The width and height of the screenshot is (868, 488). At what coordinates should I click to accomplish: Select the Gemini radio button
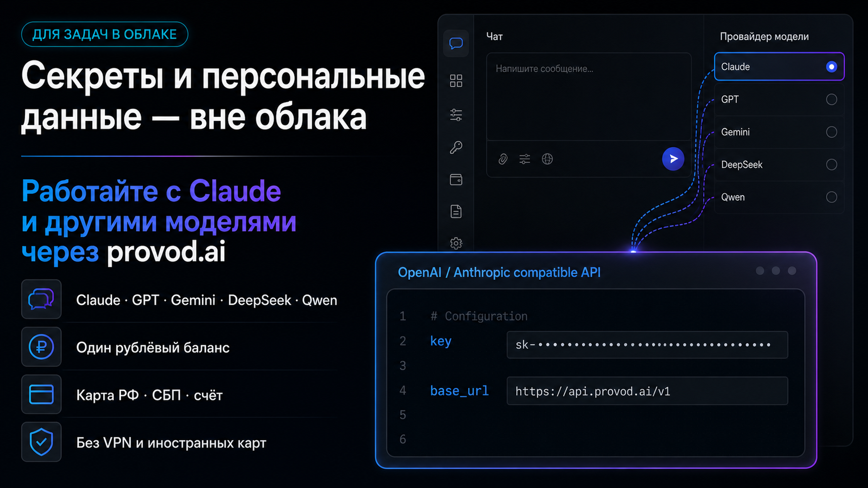click(831, 132)
